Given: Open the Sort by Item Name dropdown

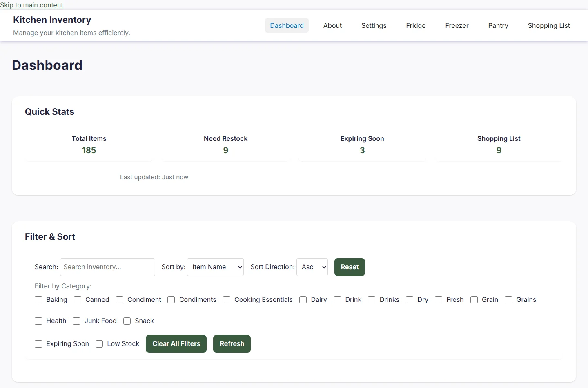Looking at the screenshot, I should tap(215, 267).
